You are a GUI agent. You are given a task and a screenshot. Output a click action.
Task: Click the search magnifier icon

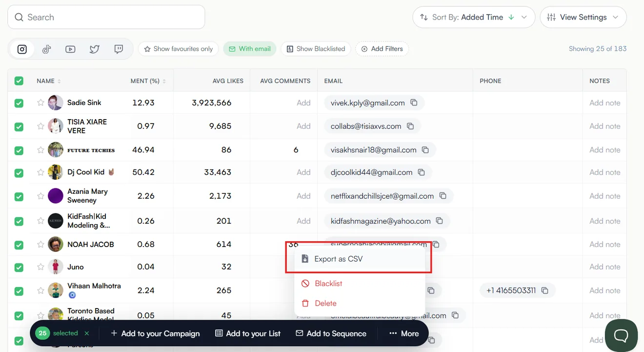click(19, 17)
